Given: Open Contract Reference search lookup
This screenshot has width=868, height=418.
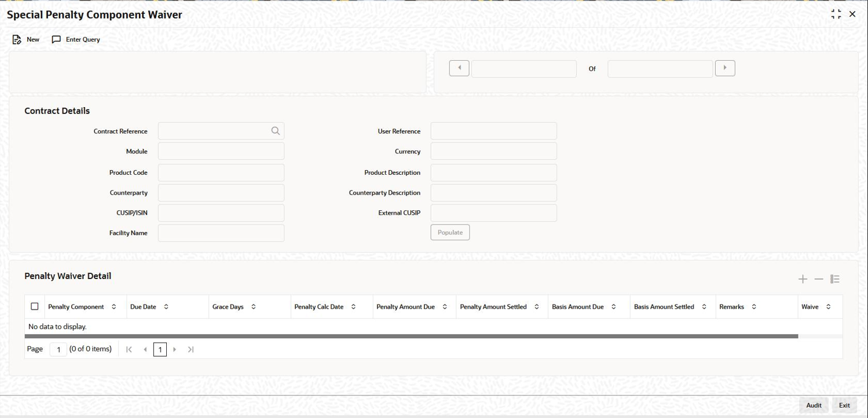Looking at the screenshot, I should click(276, 131).
